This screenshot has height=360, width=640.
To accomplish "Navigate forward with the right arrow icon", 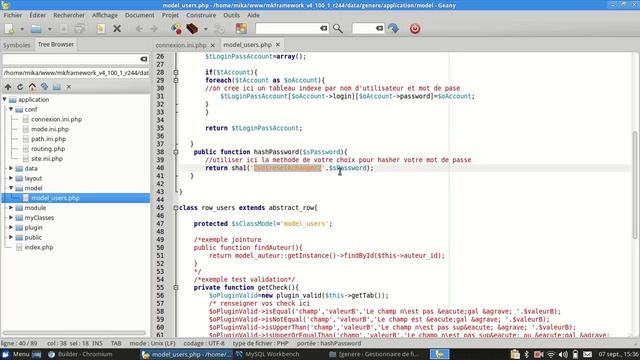I will coord(154,29).
